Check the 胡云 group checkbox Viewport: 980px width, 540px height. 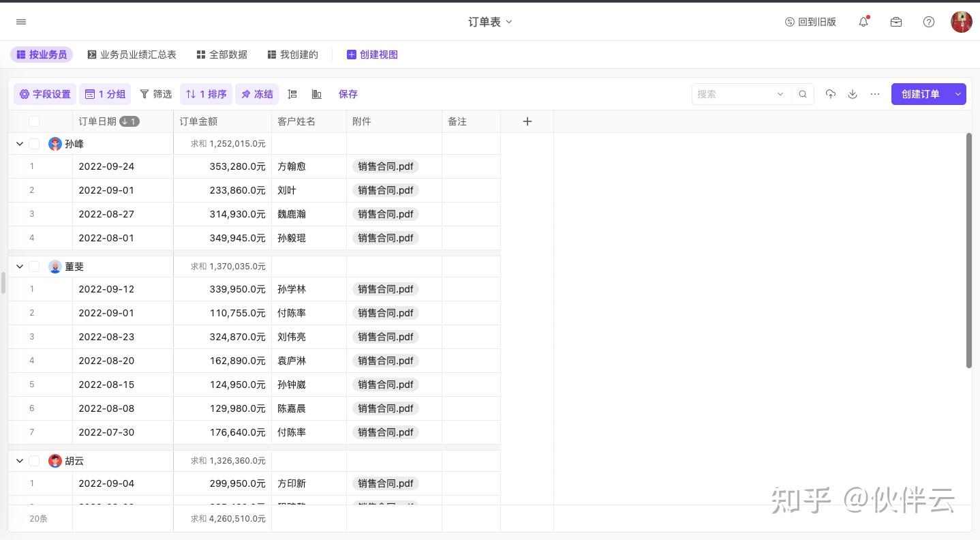pos(34,461)
